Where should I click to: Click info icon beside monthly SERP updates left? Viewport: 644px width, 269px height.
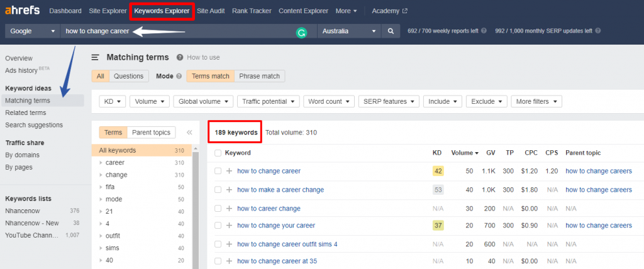[598, 31]
